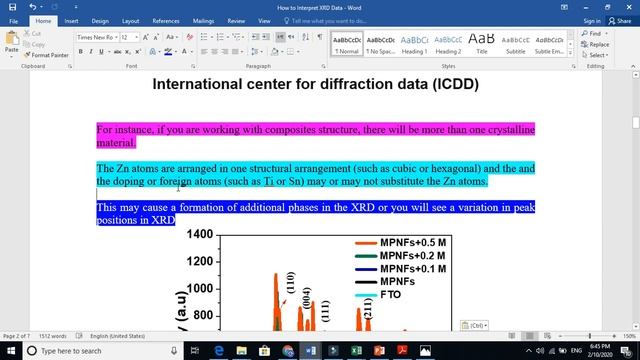Open the Windows Start menu

pos(11,351)
